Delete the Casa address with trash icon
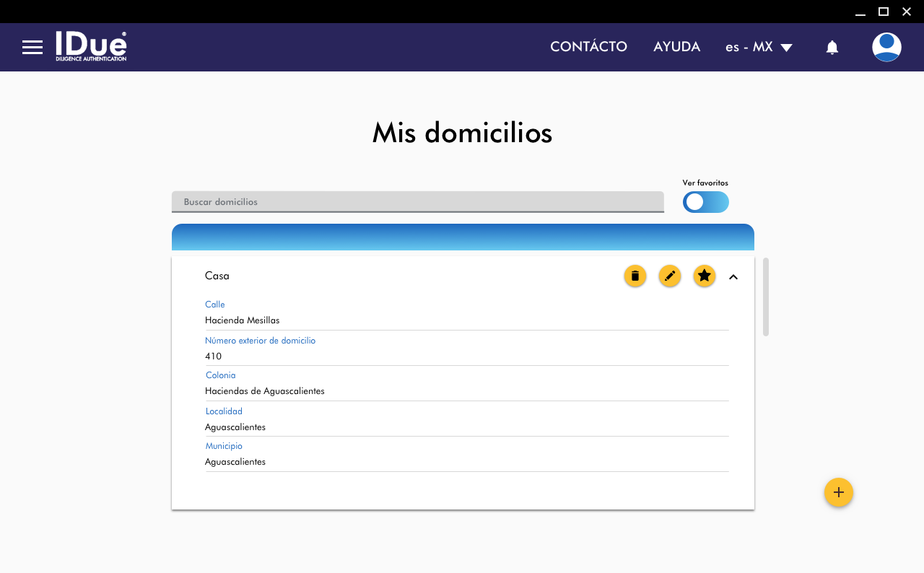Viewport: 924px width, 573px height. (635, 276)
